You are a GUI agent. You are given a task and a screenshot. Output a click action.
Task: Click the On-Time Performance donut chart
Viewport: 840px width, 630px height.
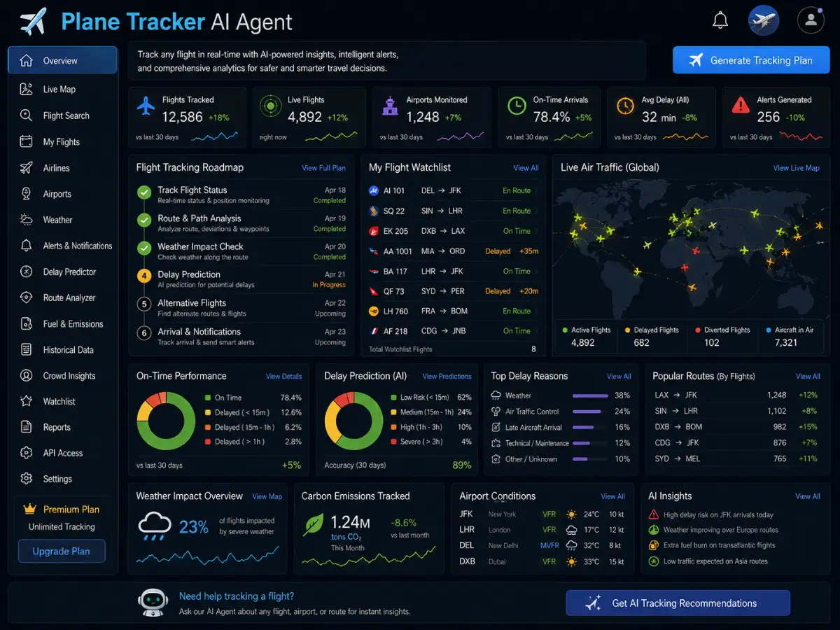click(166, 421)
